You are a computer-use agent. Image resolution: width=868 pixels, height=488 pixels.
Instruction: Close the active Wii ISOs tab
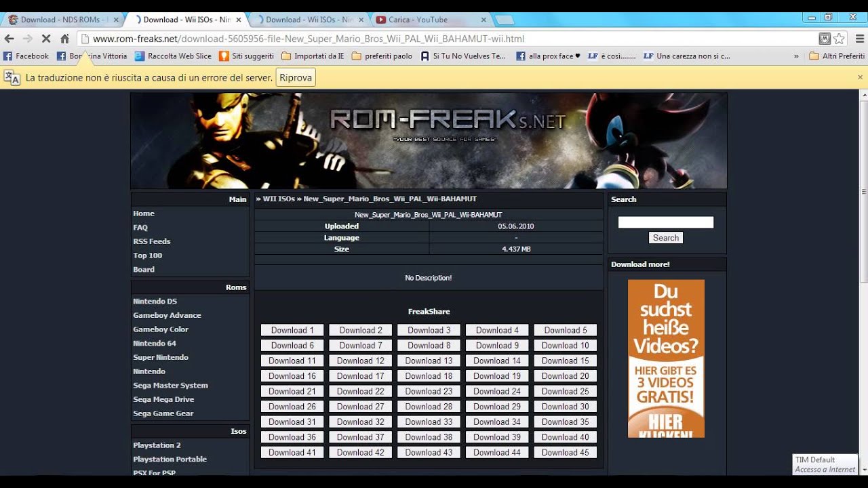238,20
